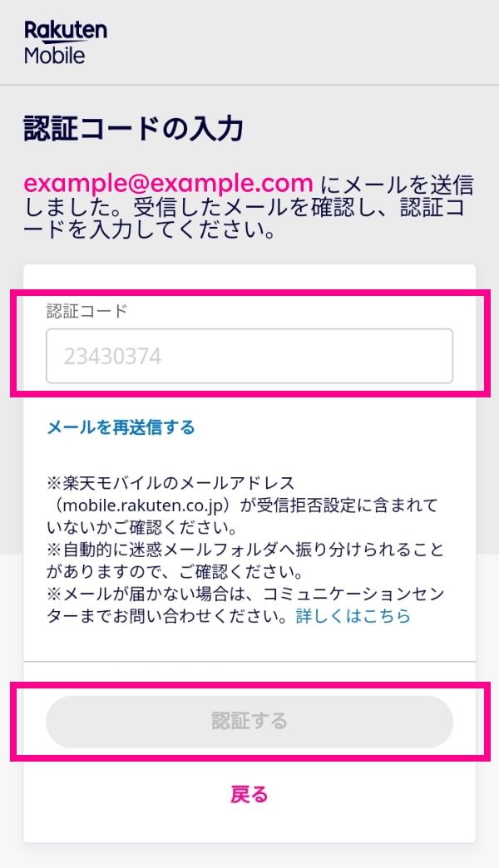Click the pink example@example.com email address
Screen dimensions: 499x868
pyautogui.click(x=168, y=183)
